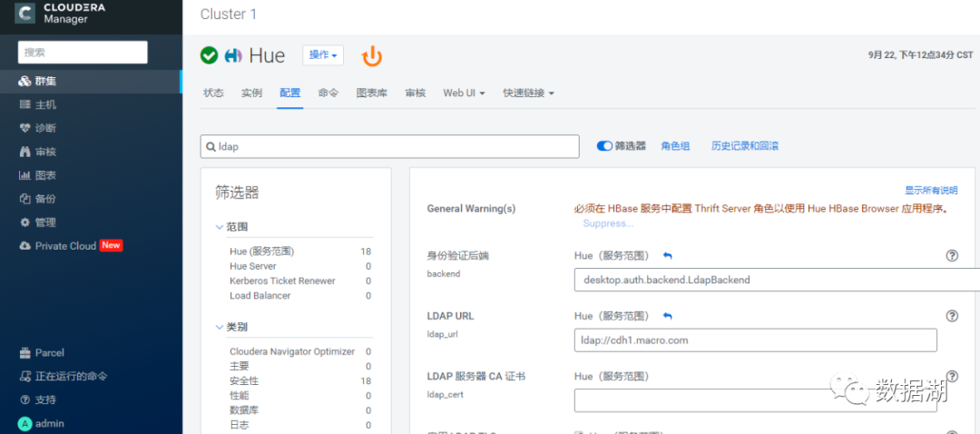Open the 主机 hosts sidebar icon
This screenshot has height=434, width=980.
tap(24, 105)
